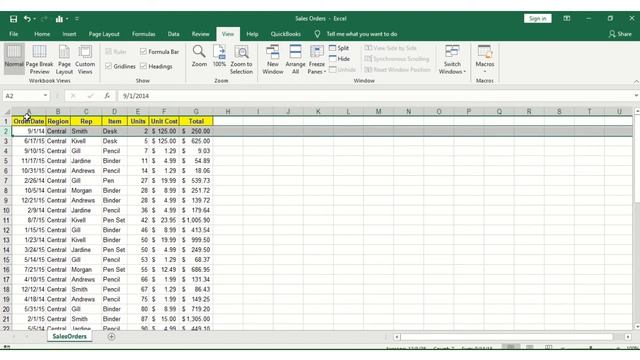The height and width of the screenshot is (360, 640).
Task: Open the Name Box dropdown arrow
Action: pyautogui.click(x=45, y=96)
